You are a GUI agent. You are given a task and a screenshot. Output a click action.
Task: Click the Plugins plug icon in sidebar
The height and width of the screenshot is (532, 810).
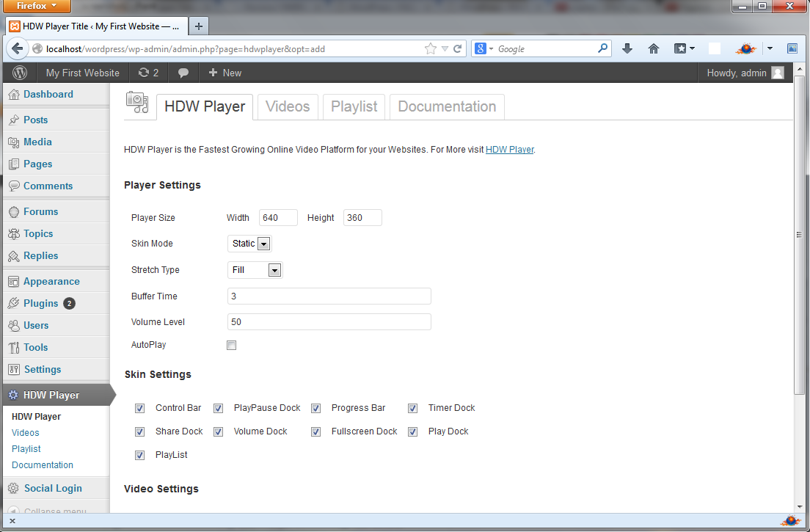pyautogui.click(x=14, y=303)
